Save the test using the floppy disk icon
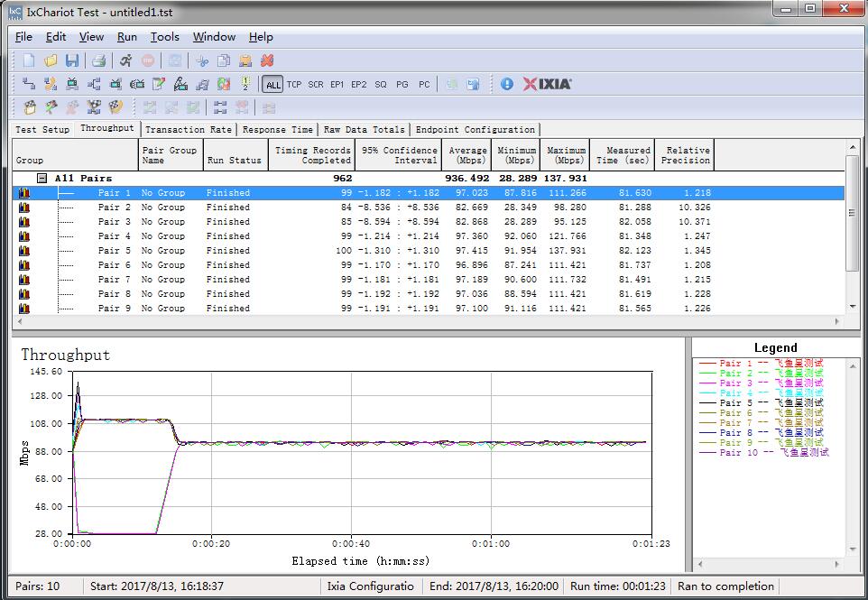The height and width of the screenshot is (600, 868). pyautogui.click(x=72, y=60)
